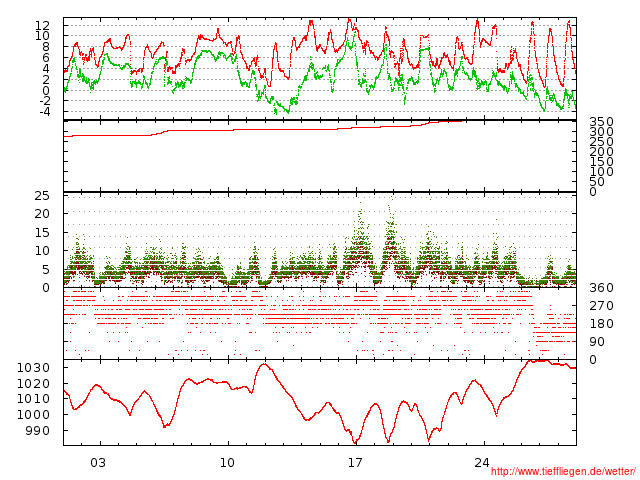Open the tieffliegen.de/wetter link
640x480 pixels.
coord(563,472)
